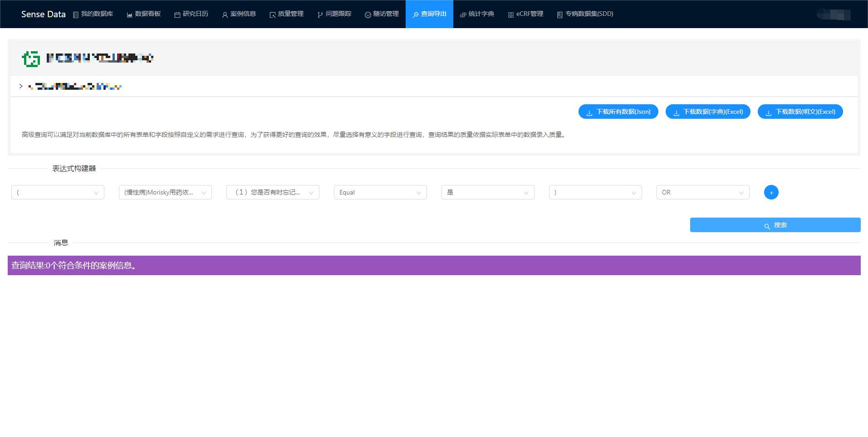Click the 搜索 search button

pyautogui.click(x=775, y=225)
